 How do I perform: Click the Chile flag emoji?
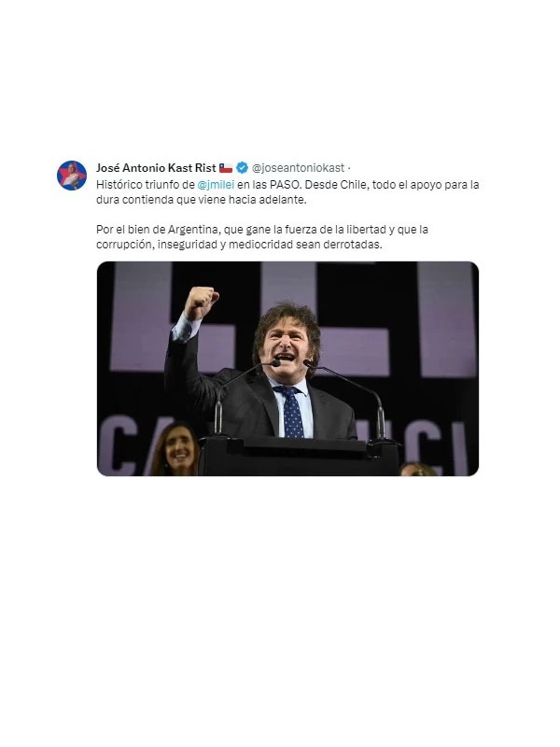pyautogui.click(x=226, y=168)
